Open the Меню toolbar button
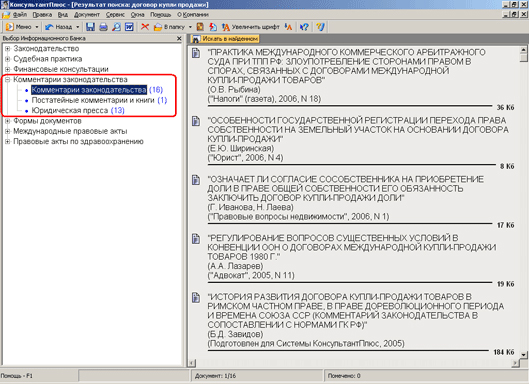This screenshot has width=529, height=384. 18,27
